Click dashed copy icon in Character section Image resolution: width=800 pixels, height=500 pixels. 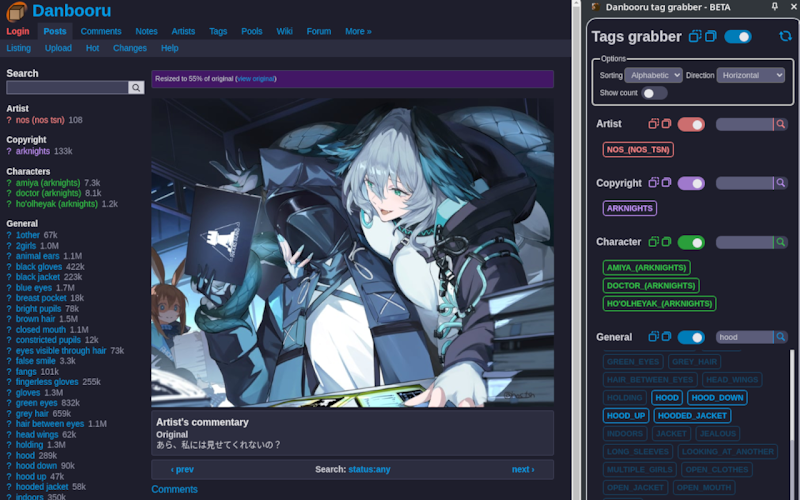tap(654, 242)
